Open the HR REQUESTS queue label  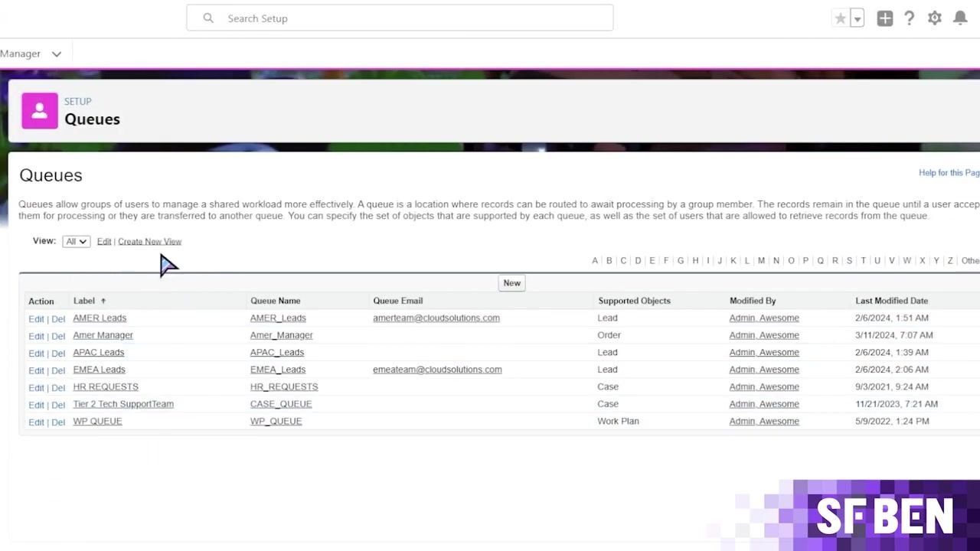[106, 386]
